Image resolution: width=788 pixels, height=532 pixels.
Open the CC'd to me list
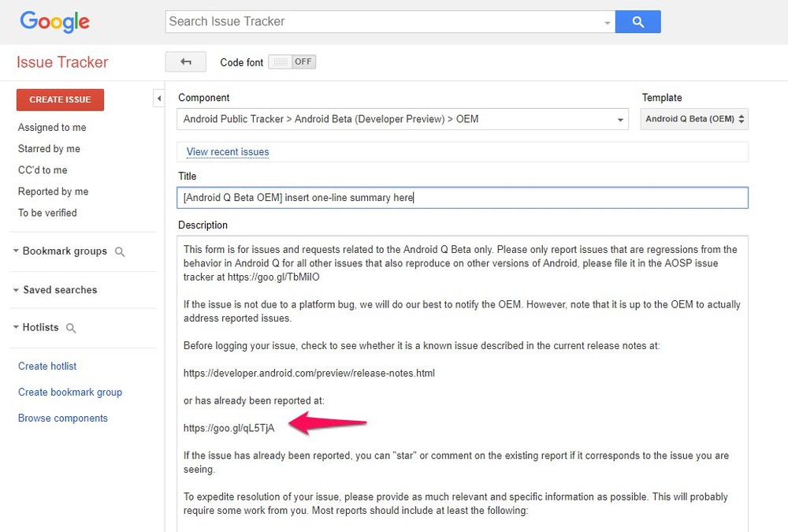click(x=43, y=170)
